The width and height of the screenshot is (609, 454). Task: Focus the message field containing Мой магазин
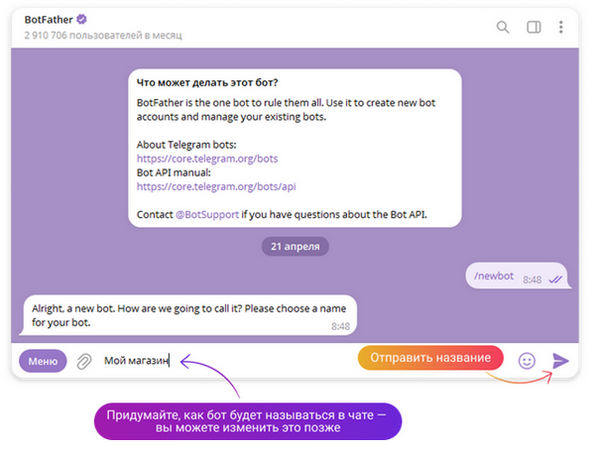220,361
